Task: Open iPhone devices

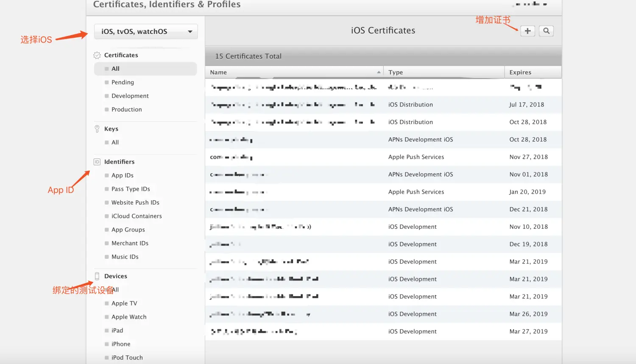Action: [x=121, y=344]
